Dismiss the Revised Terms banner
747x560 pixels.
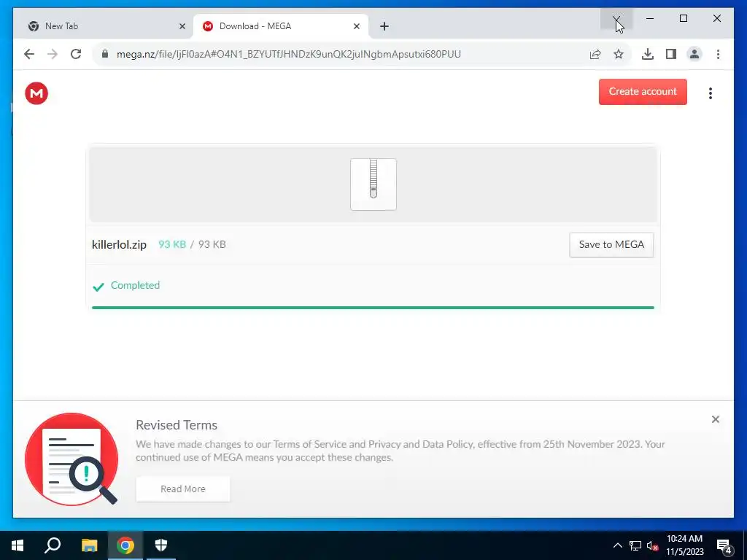(x=716, y=419)
